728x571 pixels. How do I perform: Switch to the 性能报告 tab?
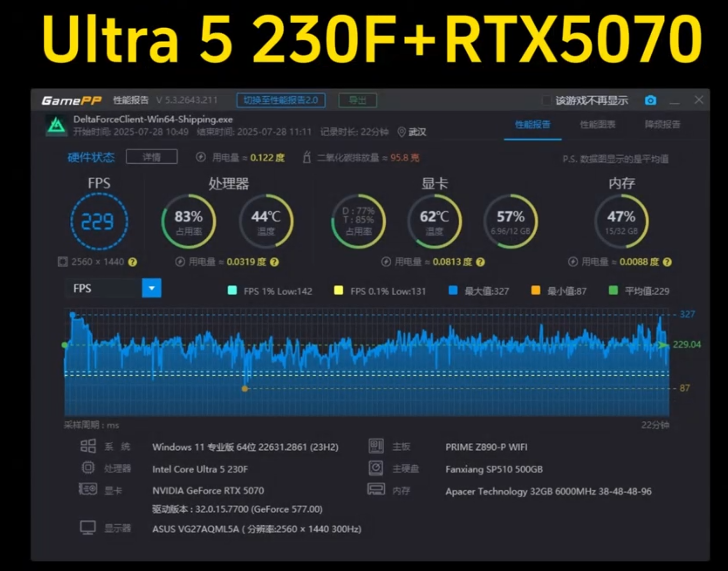point(532,124)
